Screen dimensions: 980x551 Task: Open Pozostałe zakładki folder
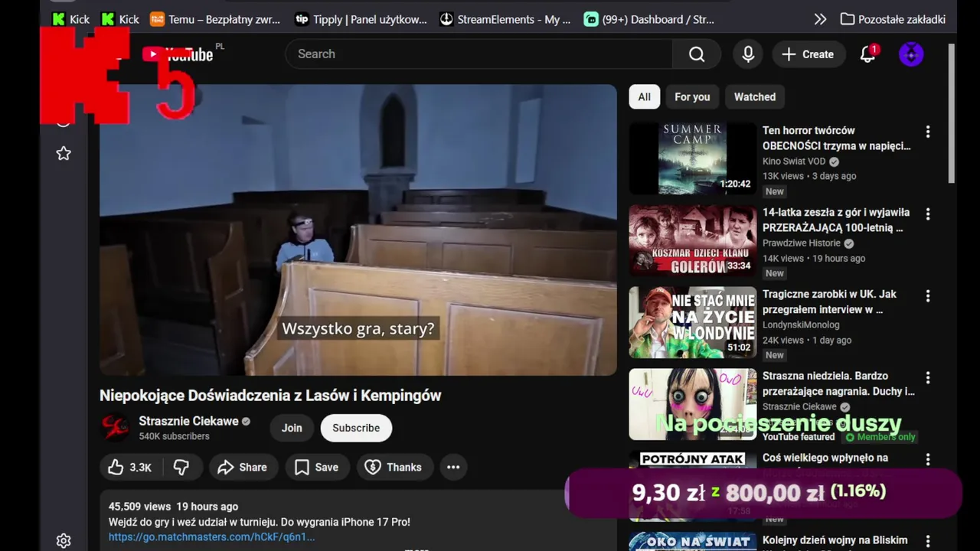click(x=893, y=19)
